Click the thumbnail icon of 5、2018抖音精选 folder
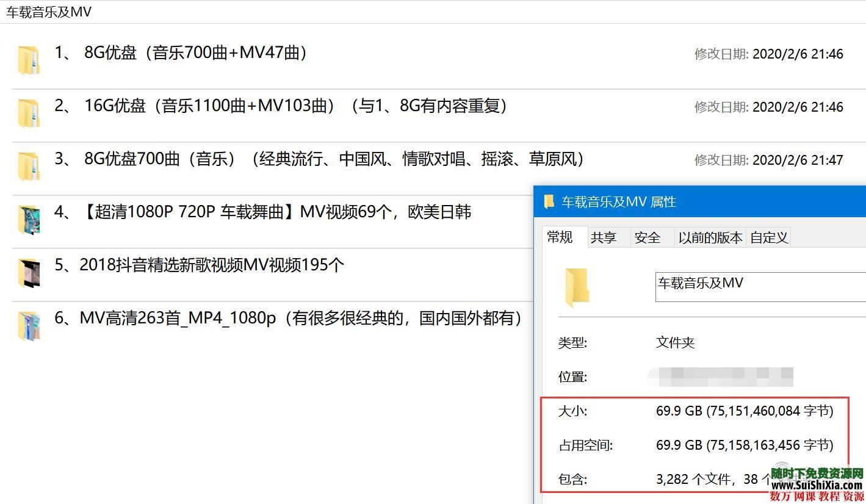 click(x=29, y=272)
